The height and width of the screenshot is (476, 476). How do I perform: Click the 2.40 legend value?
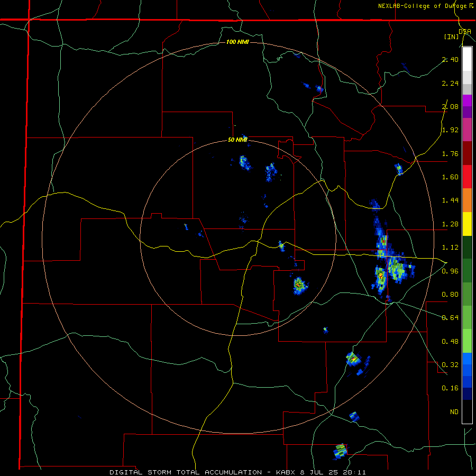[450, 59]
